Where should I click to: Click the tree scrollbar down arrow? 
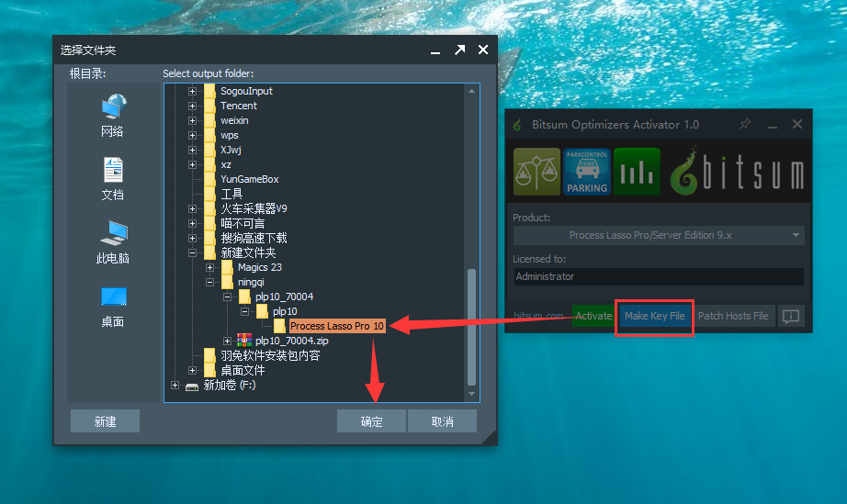point(471,394)
